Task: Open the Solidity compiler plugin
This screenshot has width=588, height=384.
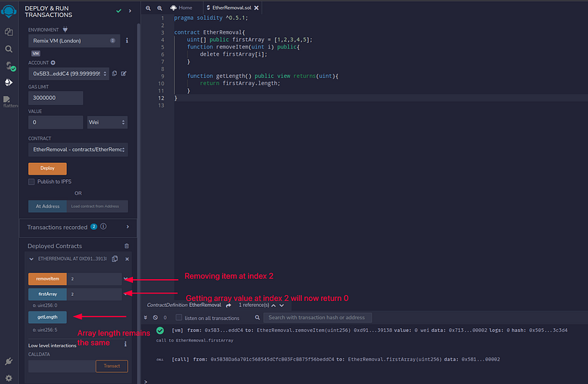Action: pos(9,65)
